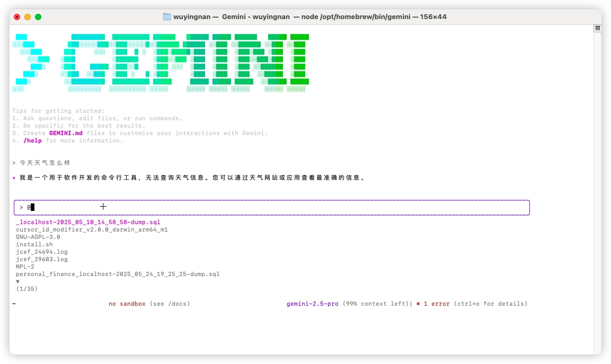Click the window title text
The height and width of the screenshot is (364, 611).
tap(310, 17)
